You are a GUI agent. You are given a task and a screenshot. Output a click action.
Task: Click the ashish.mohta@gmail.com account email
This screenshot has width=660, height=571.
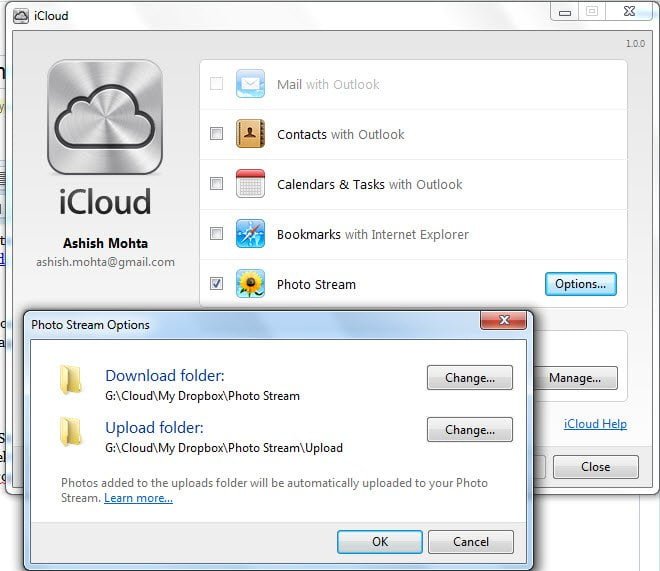[105, 262]
